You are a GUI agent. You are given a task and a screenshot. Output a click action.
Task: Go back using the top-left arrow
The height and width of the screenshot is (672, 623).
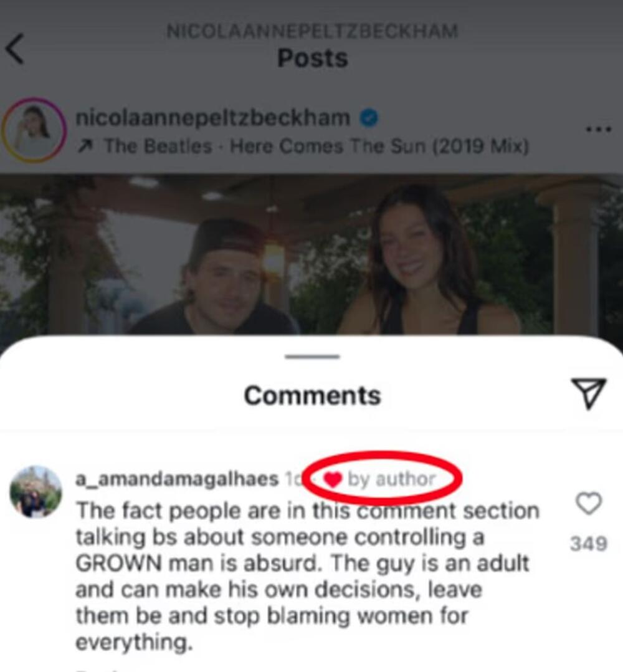tap(14, 49)
